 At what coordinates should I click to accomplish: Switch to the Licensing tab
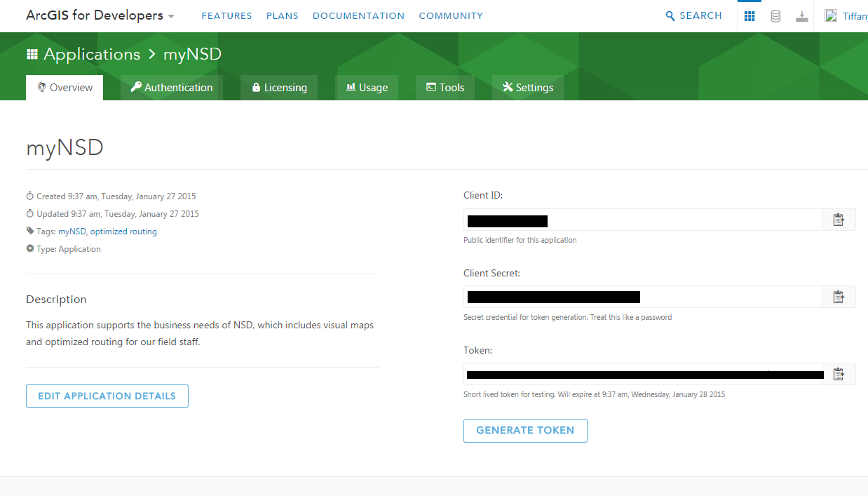pyautogui.click(x=279, y=88)
